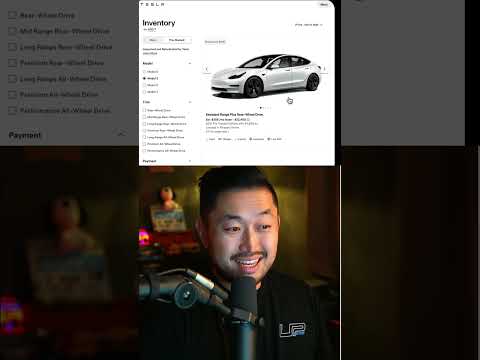Show the previous car photo
The image size is (480, 360).
[x=206, y=69]
